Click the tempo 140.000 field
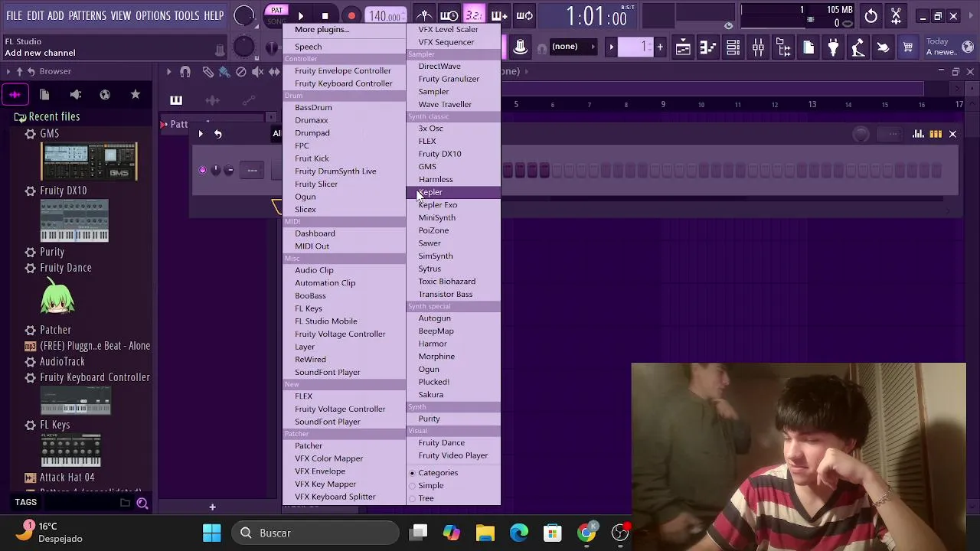The width and height of the screenshot is (980, 551). (385, 16)
